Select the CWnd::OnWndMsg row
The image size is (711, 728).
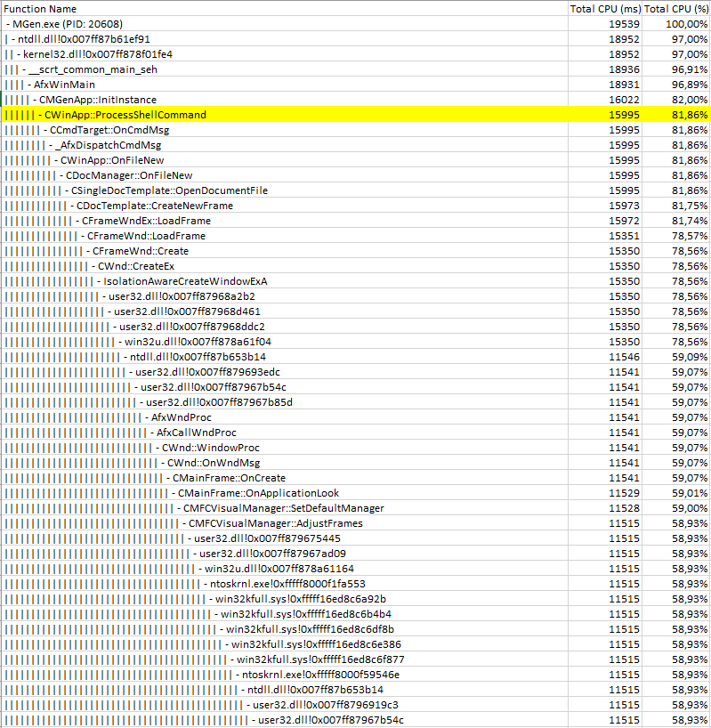click(x=356, y=463)
